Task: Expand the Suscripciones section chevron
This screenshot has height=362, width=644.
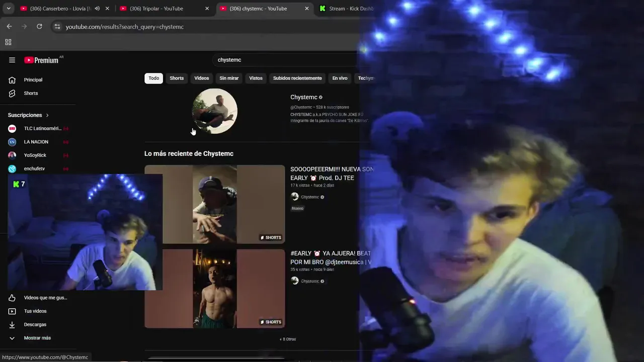Action: tap(47, 115)
